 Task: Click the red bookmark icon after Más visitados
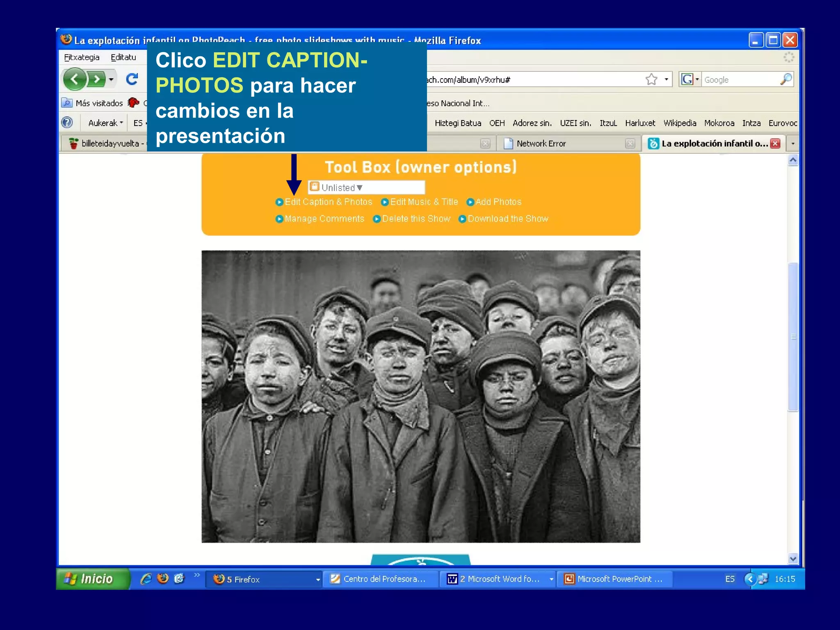tap(134, 103)
